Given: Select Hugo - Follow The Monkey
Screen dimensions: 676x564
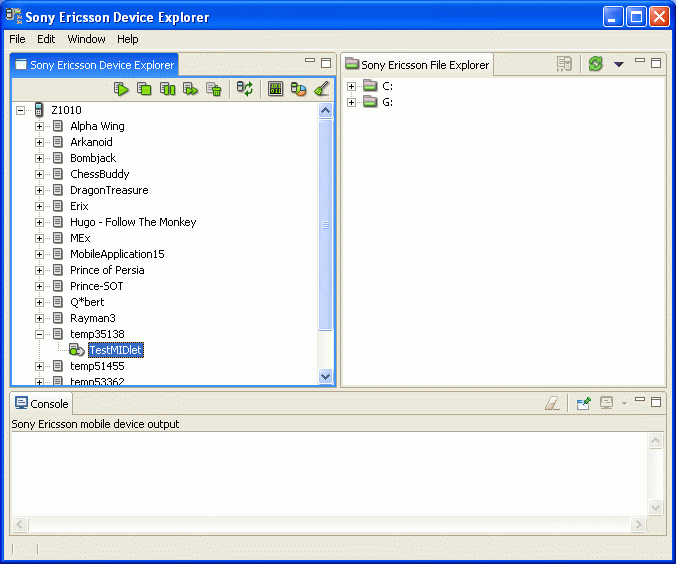Looking at the screenshot, I should (133, 222).
